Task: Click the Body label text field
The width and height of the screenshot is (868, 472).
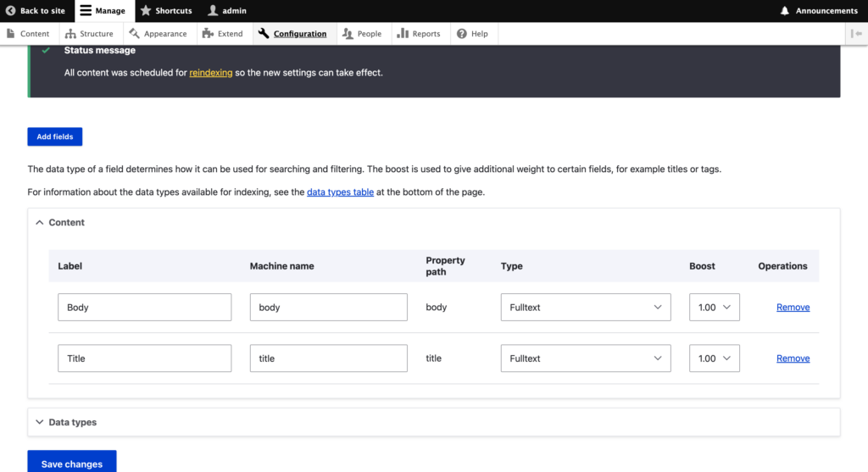Action: 144,308
